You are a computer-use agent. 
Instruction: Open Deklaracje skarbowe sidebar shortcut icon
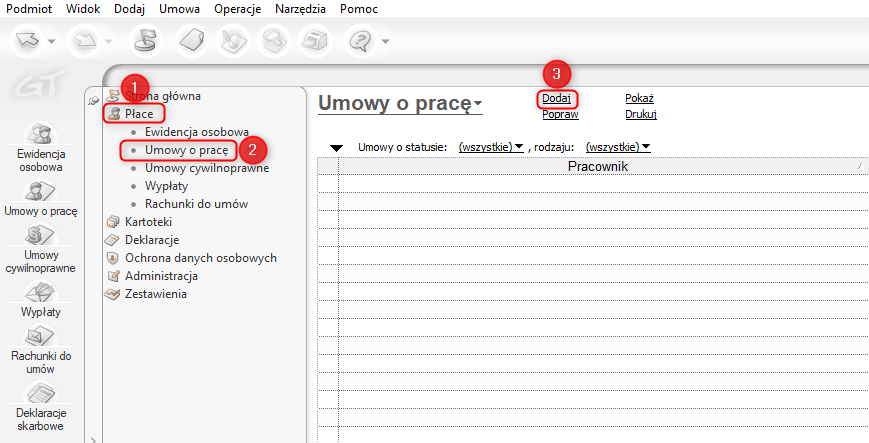click(40, 407)
